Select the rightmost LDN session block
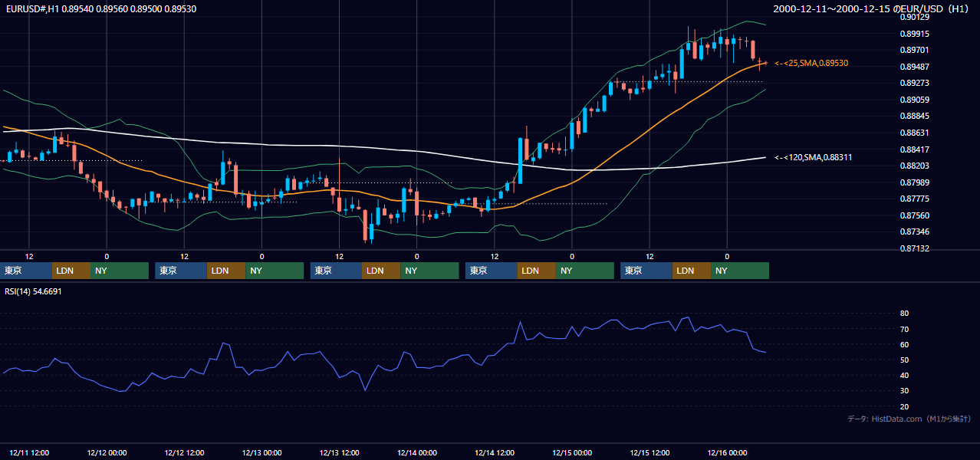The width and height of the screenshot is (980, 460). [x=692, y=271]
